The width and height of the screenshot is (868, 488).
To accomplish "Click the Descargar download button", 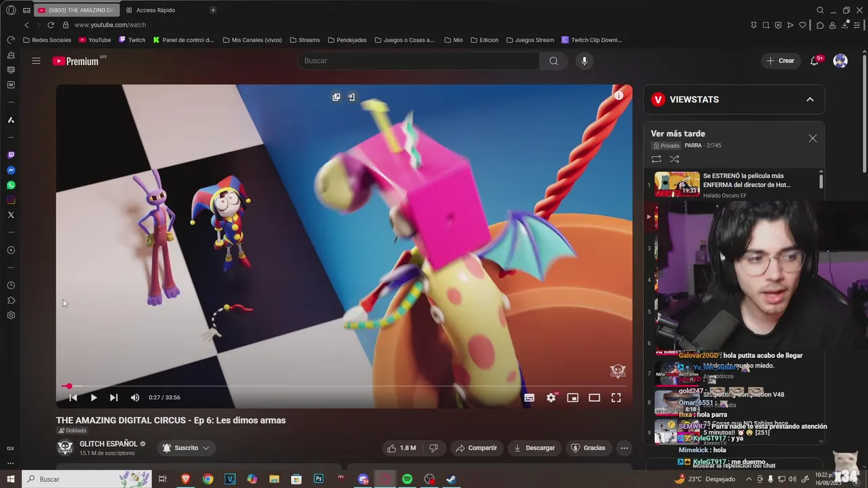I will point(534,448).
